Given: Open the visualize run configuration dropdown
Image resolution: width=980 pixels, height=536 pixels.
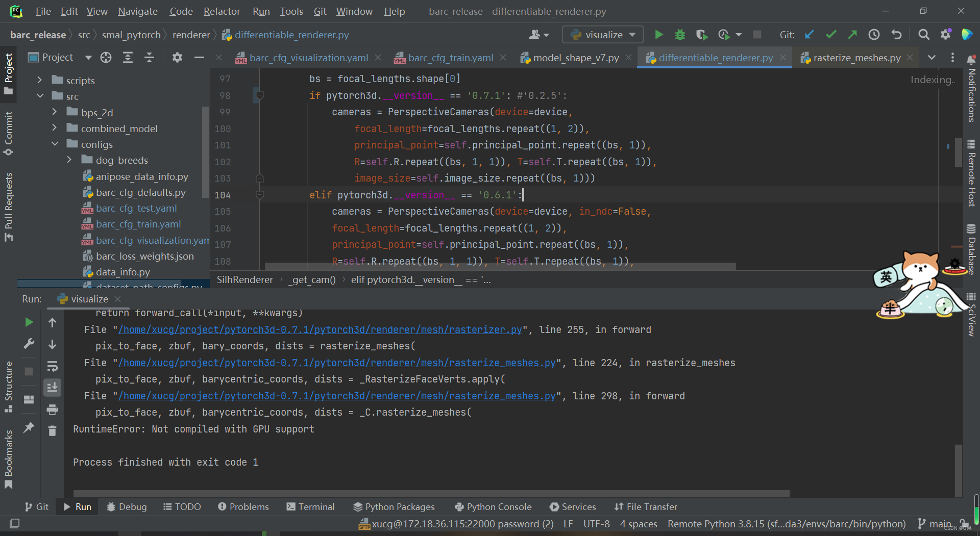Looking at the screenshot, I should (602, 35).
